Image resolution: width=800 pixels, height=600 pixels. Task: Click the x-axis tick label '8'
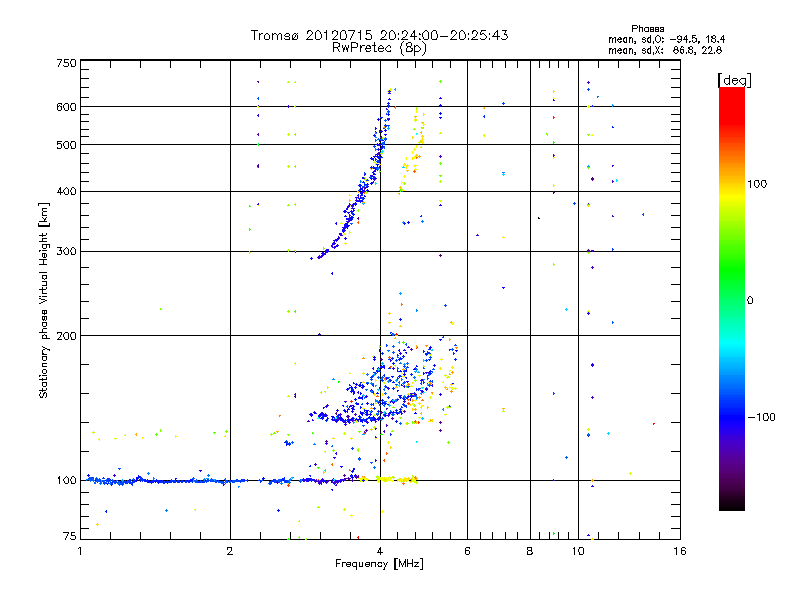pos(530,551)
